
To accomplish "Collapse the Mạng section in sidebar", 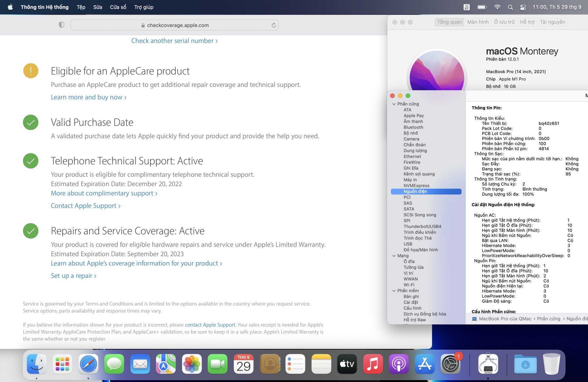I will 394,256.
